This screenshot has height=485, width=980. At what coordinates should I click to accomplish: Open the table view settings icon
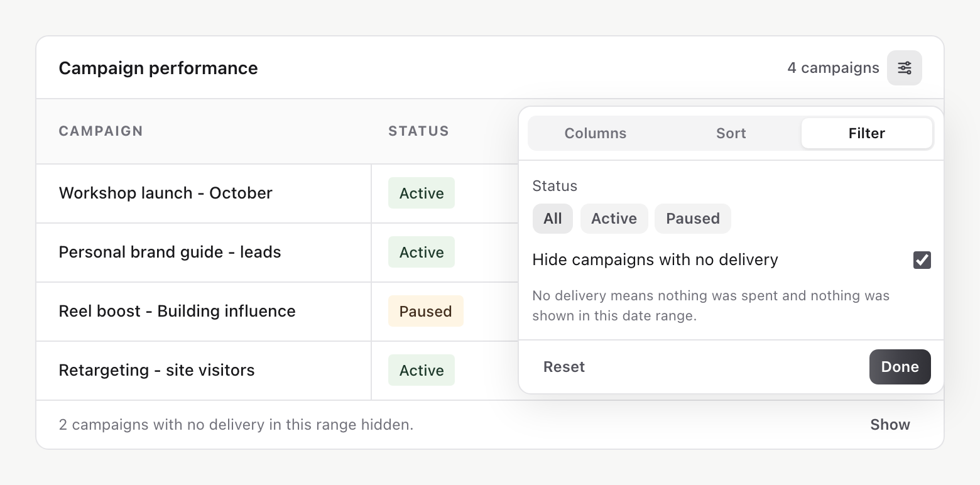[x=904, y=68]
